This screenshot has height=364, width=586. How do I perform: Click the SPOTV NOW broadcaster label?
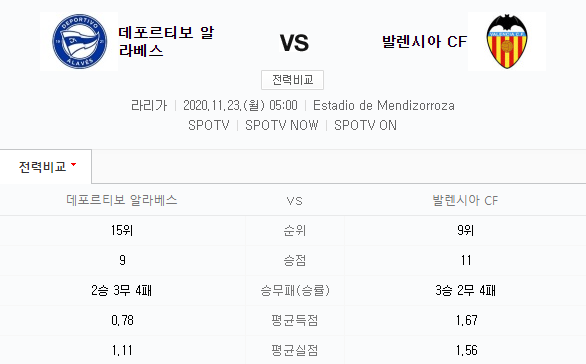(281, 125)
